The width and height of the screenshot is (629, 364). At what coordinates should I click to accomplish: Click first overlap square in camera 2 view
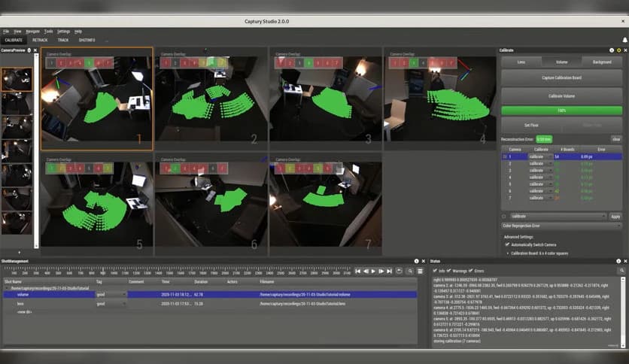[x=166, y=63]
